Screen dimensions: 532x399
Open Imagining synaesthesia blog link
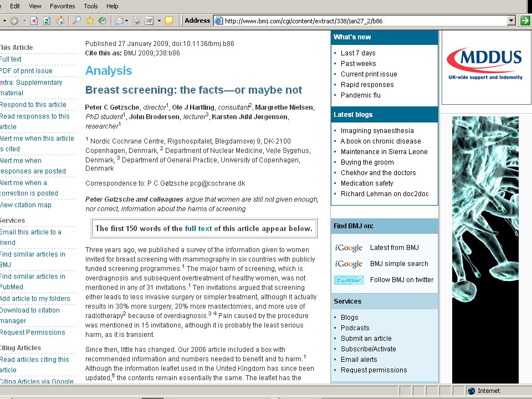[x=377, y=131]
